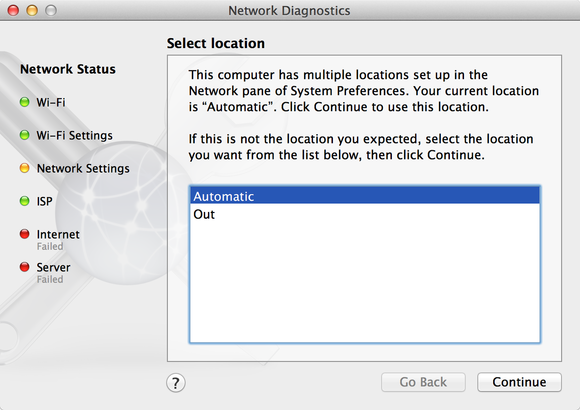Click the green Wi-Fi Settings status light
Screen dimensions: 580x410
point(24,135)
